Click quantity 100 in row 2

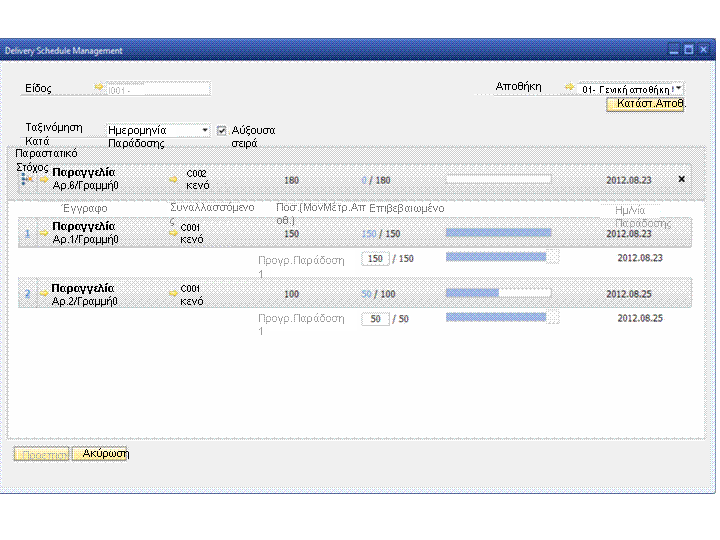[x=292, y=294]
